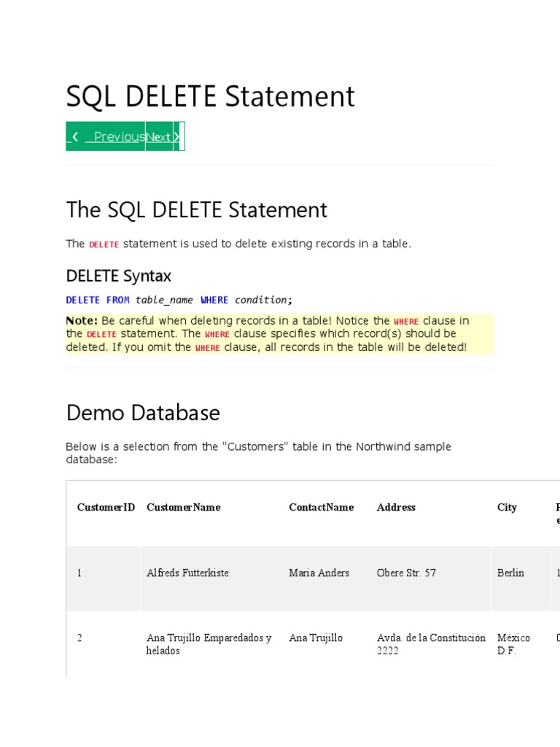This screenshot has height=747, width=560.
Task: Select the México D.F. city cell
Action: [513, 644]
